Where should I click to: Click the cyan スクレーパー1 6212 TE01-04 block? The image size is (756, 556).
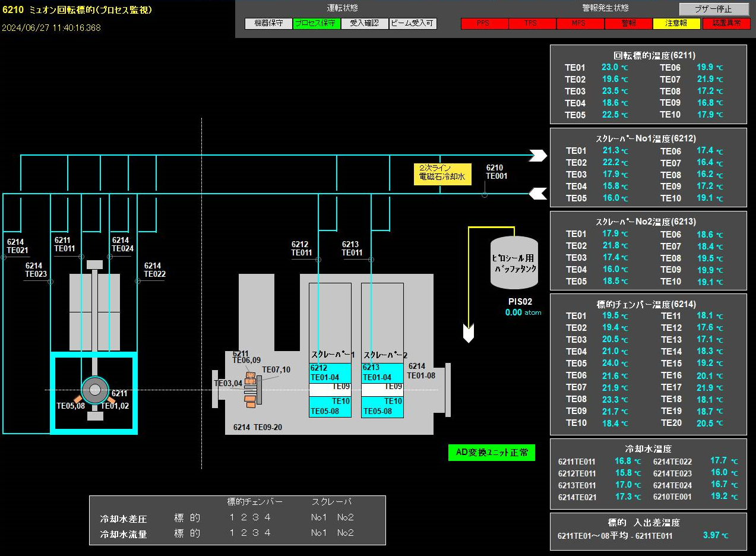click(330, 373)
